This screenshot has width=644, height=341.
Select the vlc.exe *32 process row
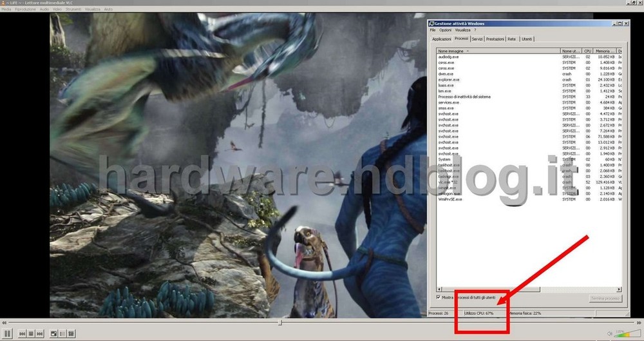click(x=529, y=182)
